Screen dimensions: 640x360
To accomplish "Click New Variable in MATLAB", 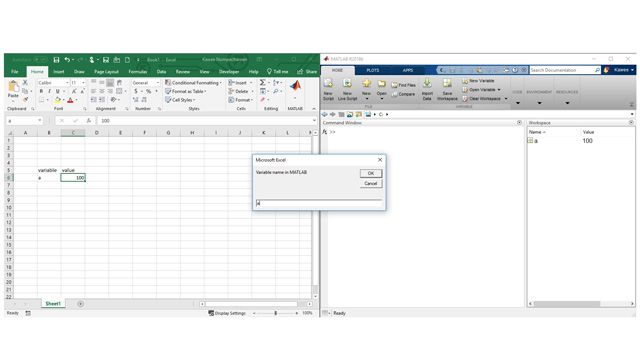I will (478, 81).
